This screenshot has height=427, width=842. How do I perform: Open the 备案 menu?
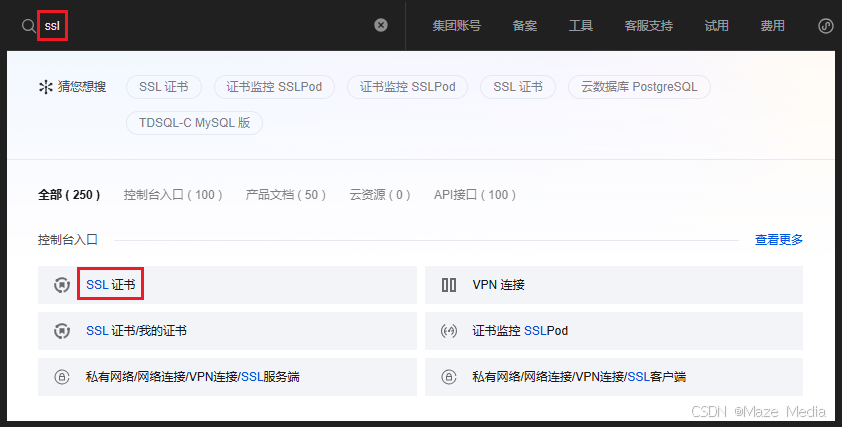point(525,26)
